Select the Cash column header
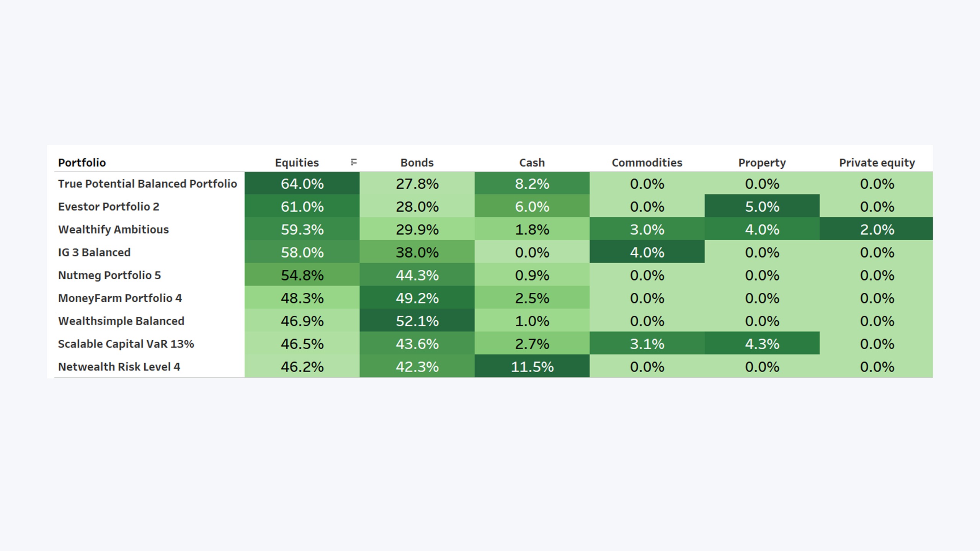This screenshot has width=980, height=551. click(532, 163)
